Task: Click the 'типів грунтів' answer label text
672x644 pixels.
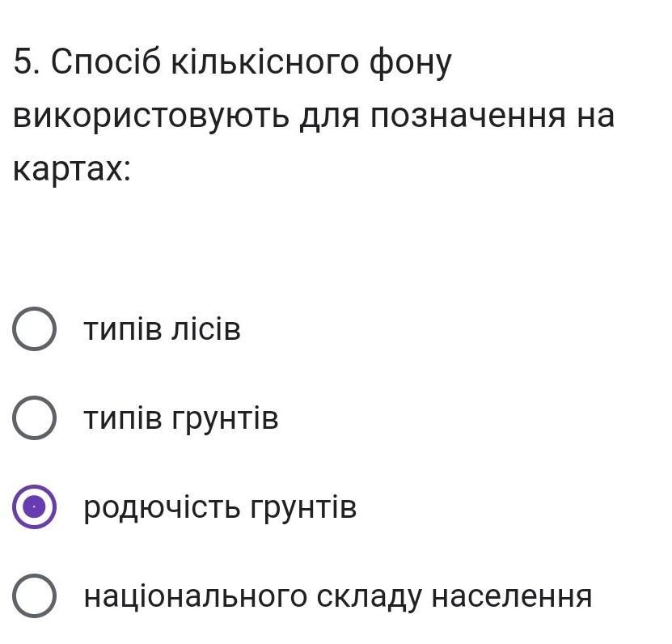Action: (x=181, y=418)
